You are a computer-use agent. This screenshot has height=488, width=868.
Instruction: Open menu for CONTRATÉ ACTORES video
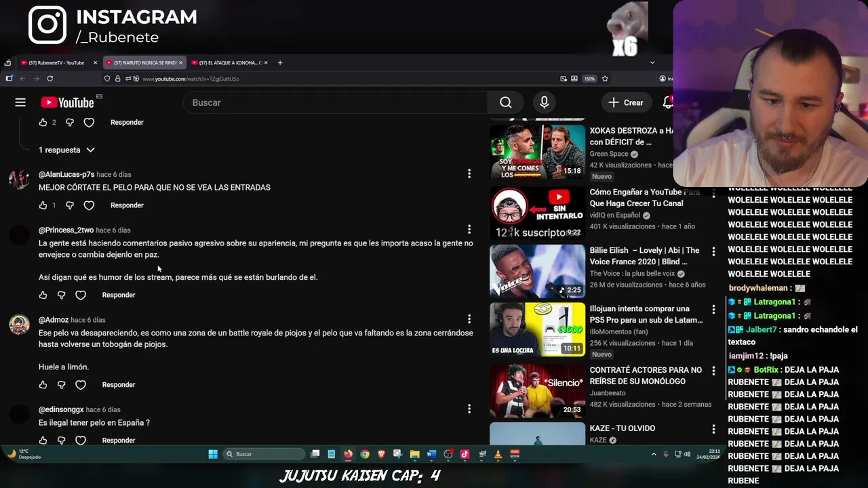click(713, 371)
